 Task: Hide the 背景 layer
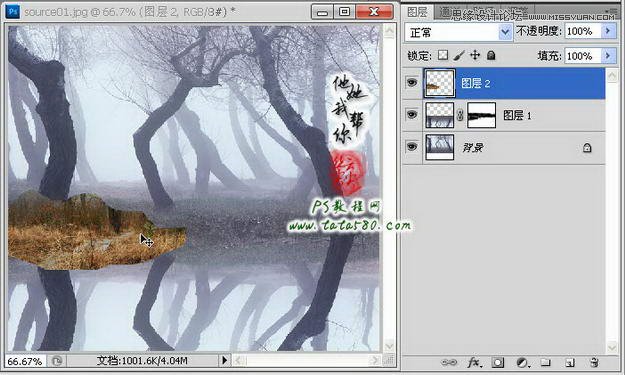[412, 147]
